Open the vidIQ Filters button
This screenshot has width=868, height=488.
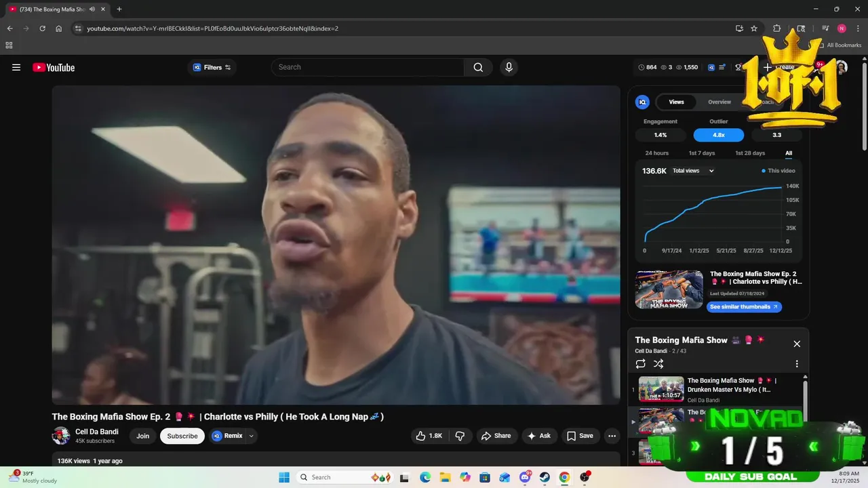coord(212,67)
